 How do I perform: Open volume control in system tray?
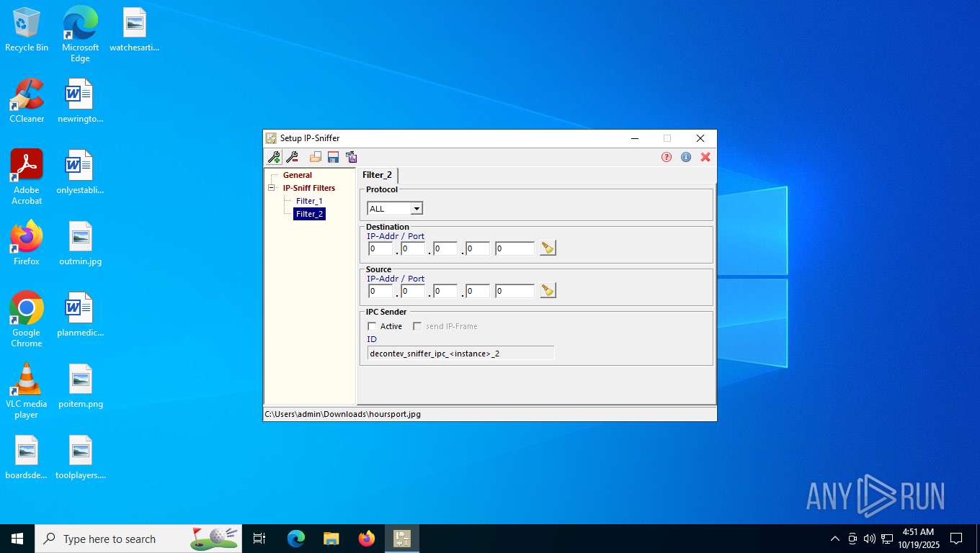[x=870, y=539]
